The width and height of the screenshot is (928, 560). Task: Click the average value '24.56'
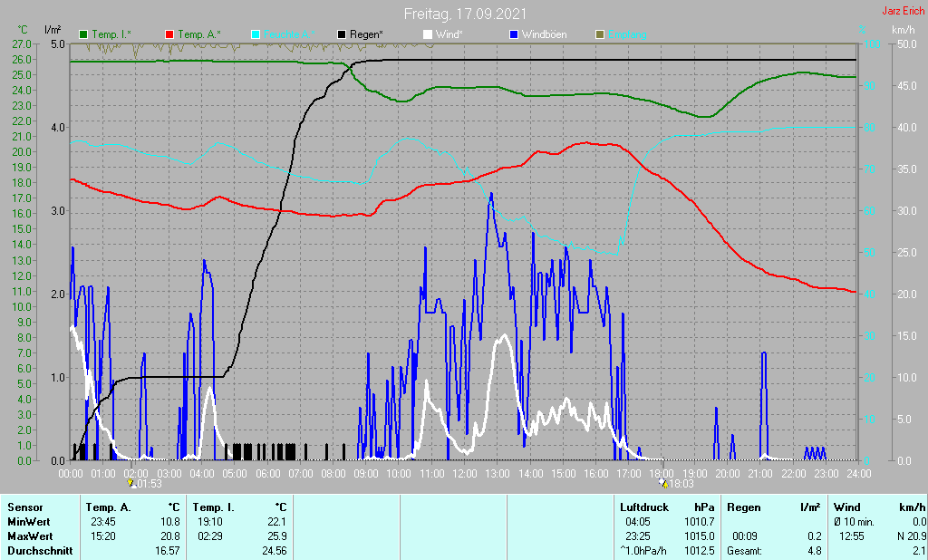coord(275,551)
